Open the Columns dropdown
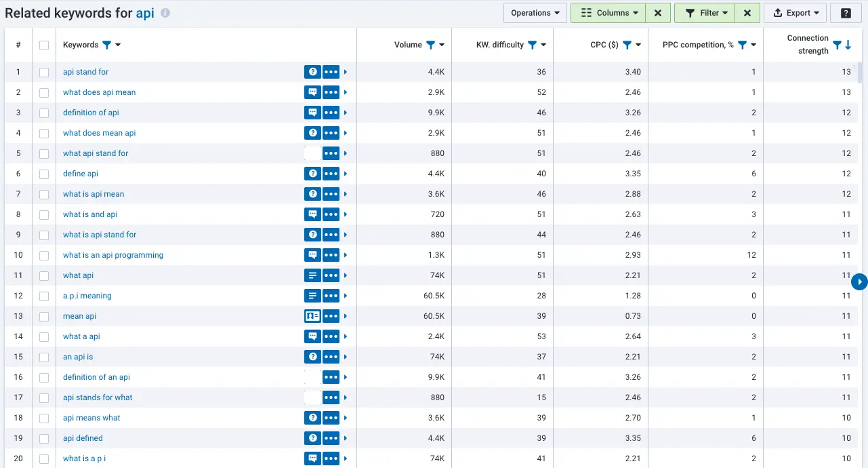 (x=608, y=13)
